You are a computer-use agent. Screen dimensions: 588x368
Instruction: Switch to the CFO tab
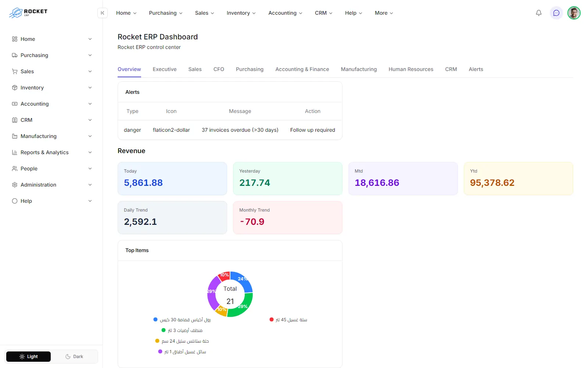click(219, 69)
